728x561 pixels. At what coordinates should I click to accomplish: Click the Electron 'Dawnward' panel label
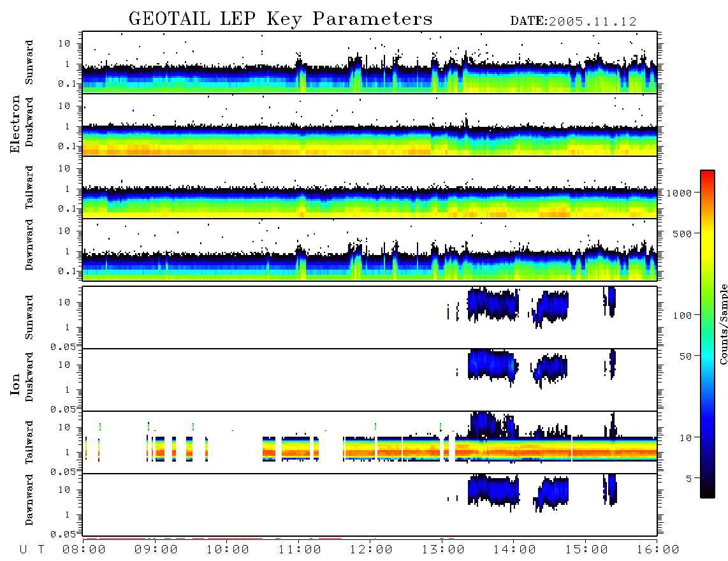[29, 245]
